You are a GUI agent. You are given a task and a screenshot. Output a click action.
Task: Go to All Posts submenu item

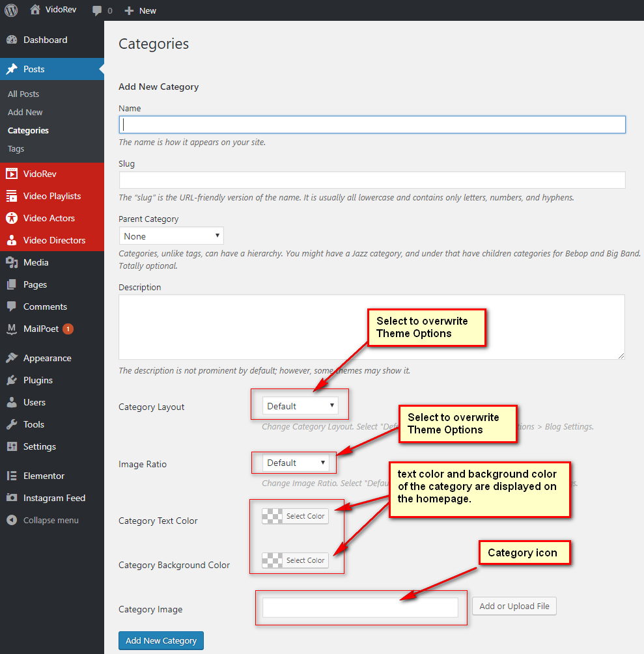(23, 94)
